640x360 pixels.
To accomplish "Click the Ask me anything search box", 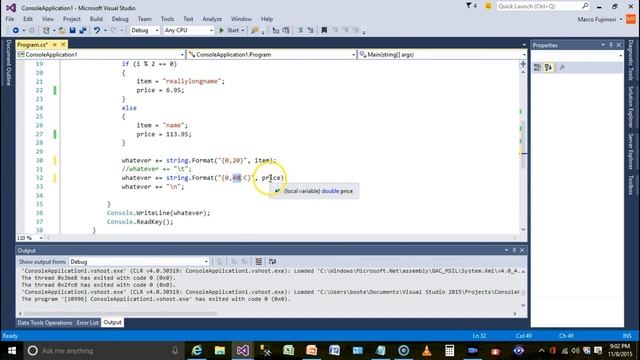I will pyautogui.click(x=102, y=351).
